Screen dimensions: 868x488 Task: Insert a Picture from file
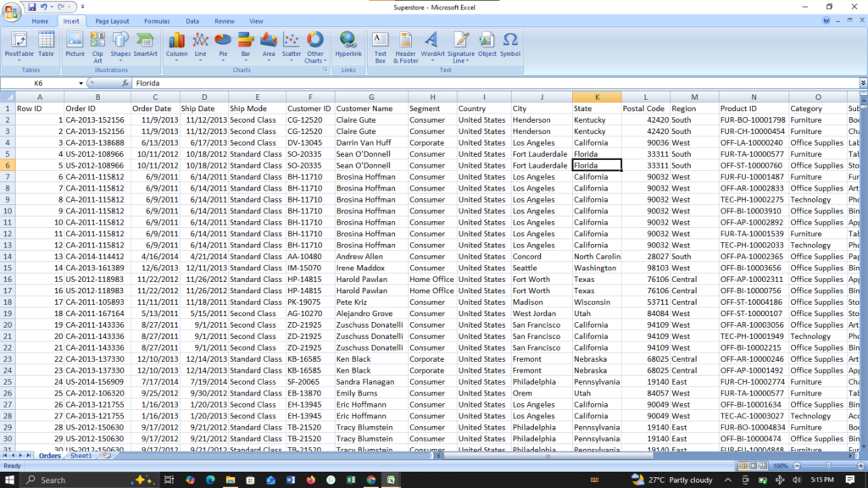[x=75, y=44]
